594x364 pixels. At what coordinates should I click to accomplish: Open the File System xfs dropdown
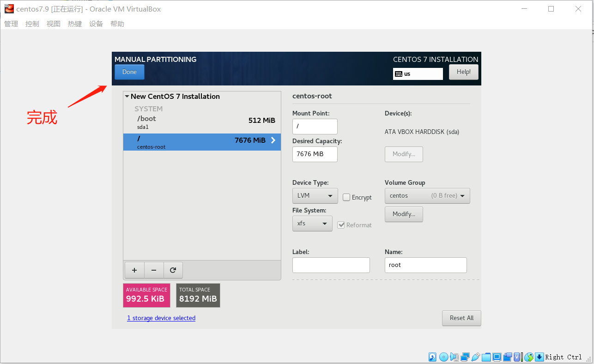tap(312, 224)
